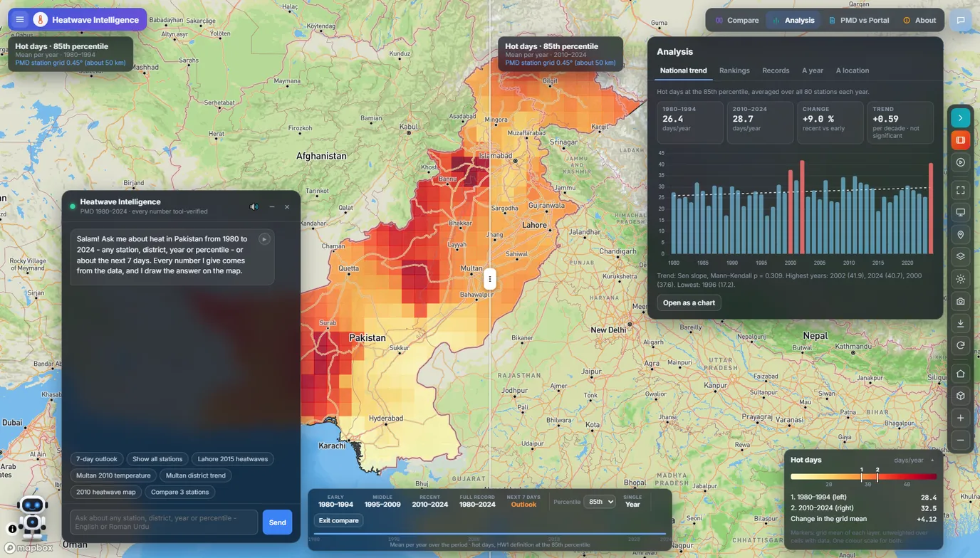Screen dimensions: 980x558
Task: Select the Next 7 Days Outlook option
Action: (x=523, y=501)
